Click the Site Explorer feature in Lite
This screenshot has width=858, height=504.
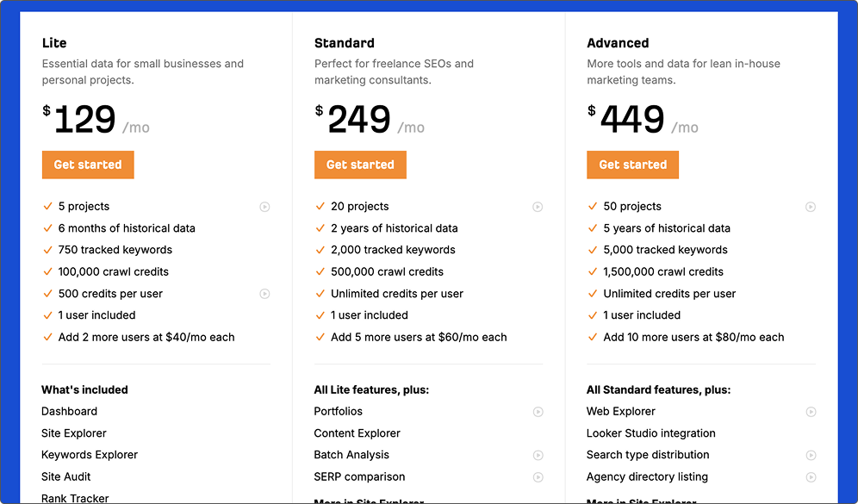74,432
